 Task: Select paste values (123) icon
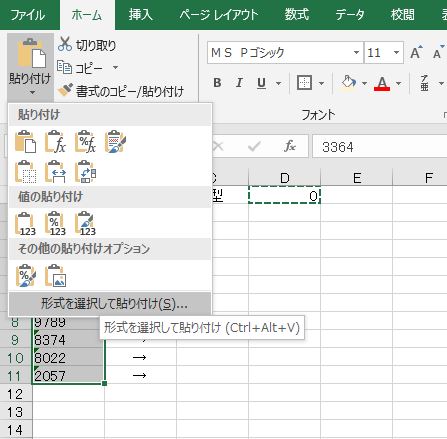click(26, 223)
